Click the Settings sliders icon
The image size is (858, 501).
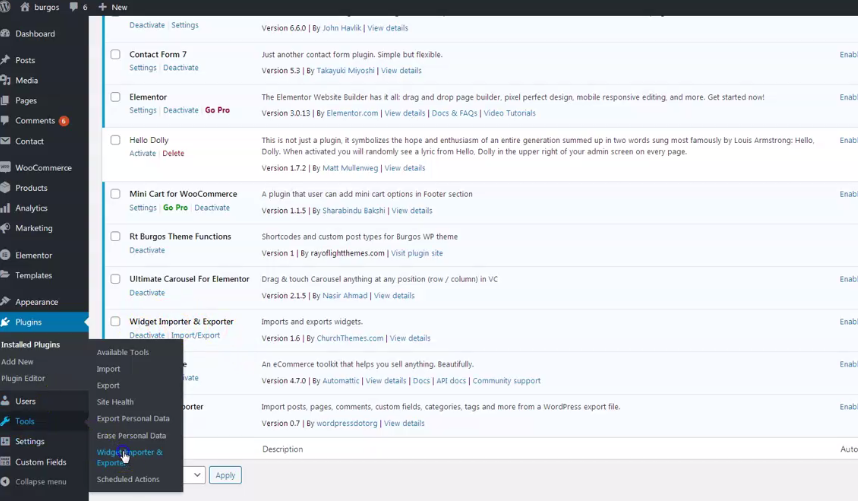pos(5,441)
